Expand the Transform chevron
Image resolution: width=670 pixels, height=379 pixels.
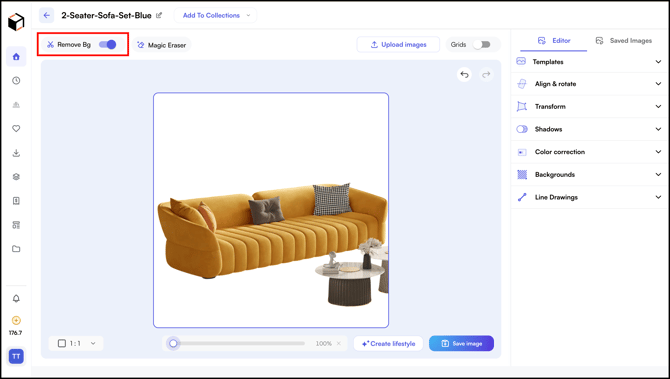658,106
